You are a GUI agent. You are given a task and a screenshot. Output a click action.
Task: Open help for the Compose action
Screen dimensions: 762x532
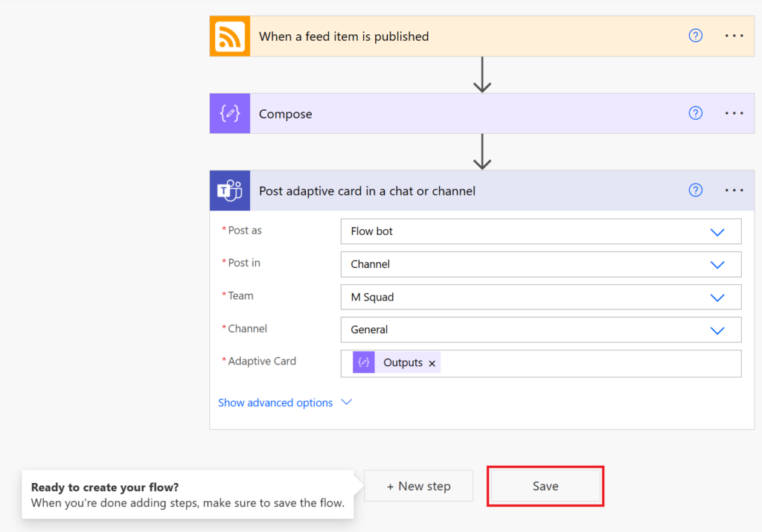[x=695, y=113]
